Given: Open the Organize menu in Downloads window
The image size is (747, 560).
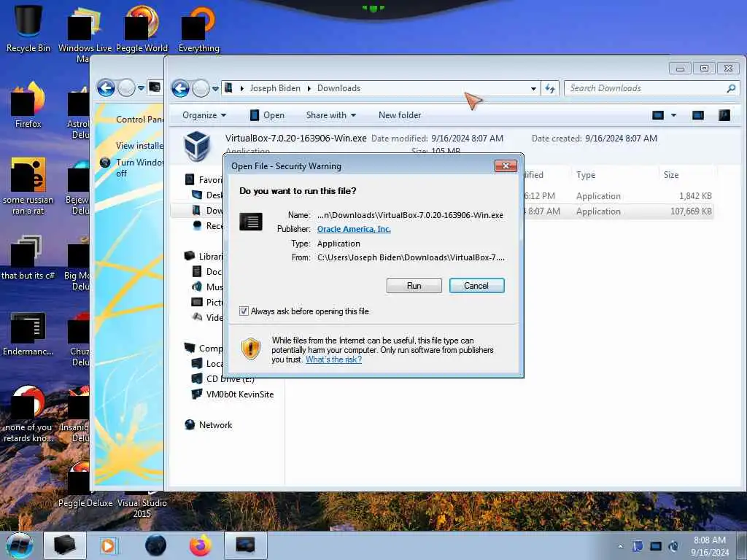Looking at the screenshot, I should click(x=204, y=115).
